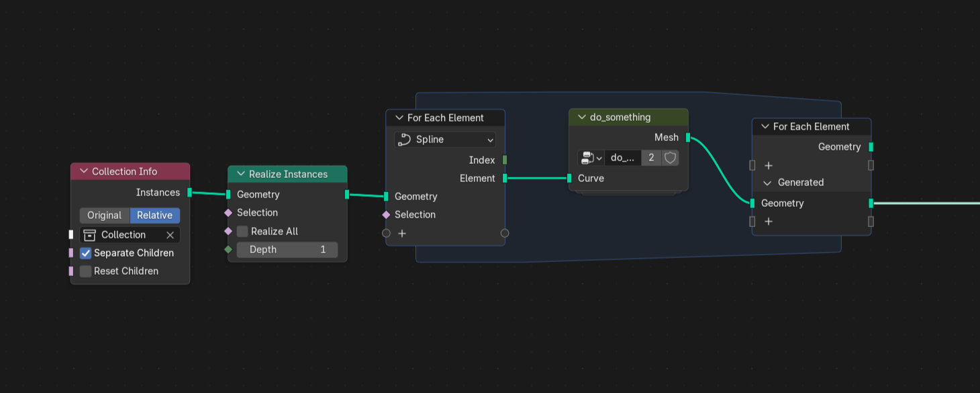Viewport: 980px width, 393px height.
Task: Collapse the Generated panel section
Action: tap(768, 183)
